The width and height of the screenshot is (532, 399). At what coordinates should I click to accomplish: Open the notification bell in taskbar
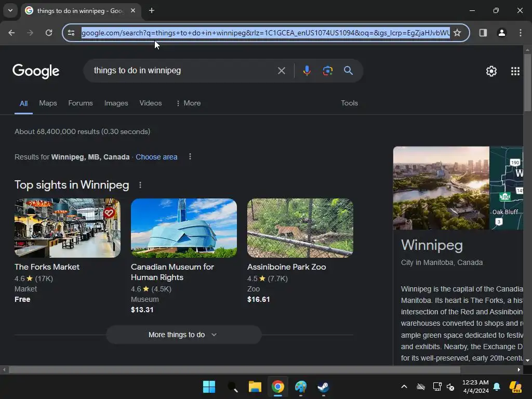497,387
